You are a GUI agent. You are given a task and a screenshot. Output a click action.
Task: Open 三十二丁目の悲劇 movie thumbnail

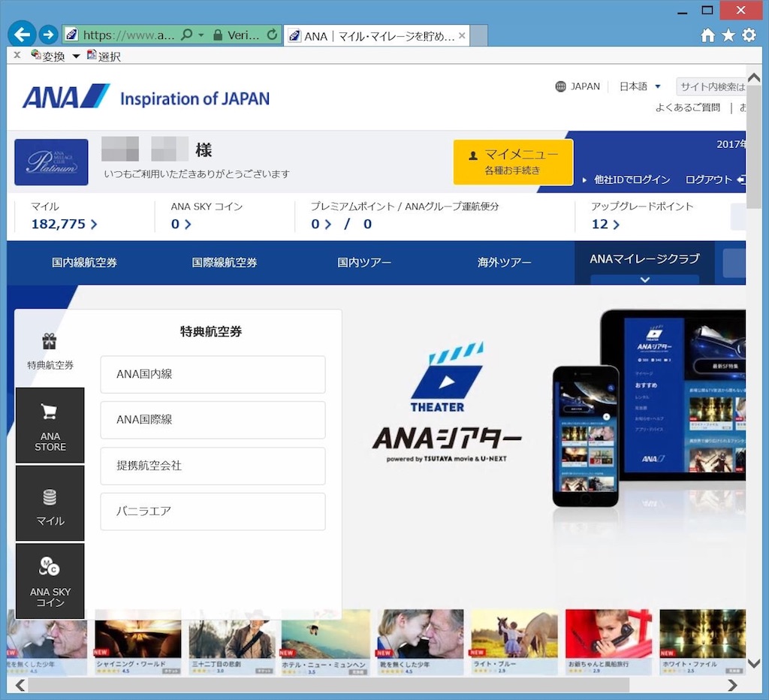232,642
